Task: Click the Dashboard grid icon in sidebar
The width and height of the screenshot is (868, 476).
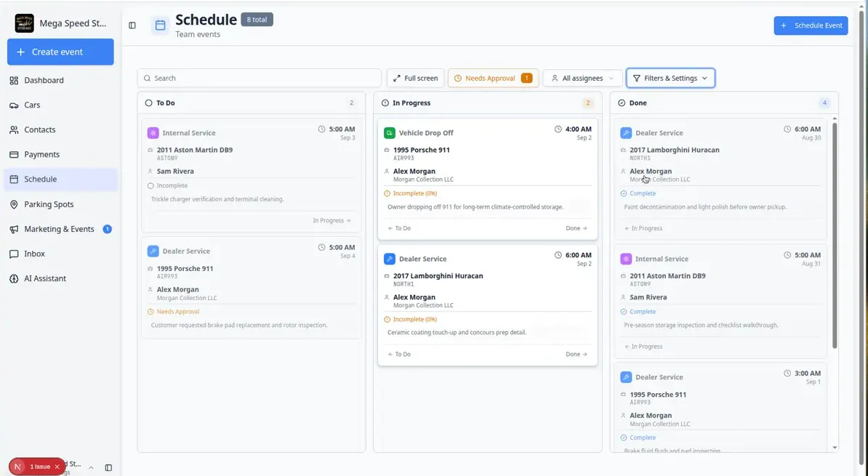Action: tap(14, 80)
